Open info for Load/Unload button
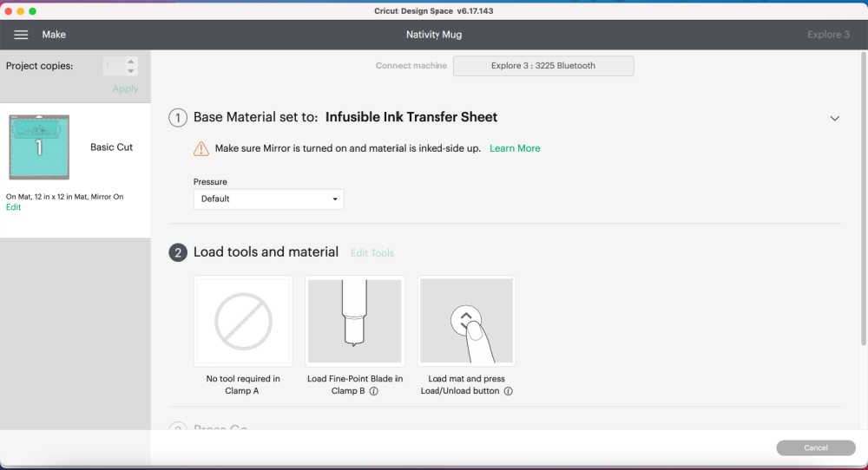Image resolution: width=868 pixels, height=470 pixels. coord(509,391)
